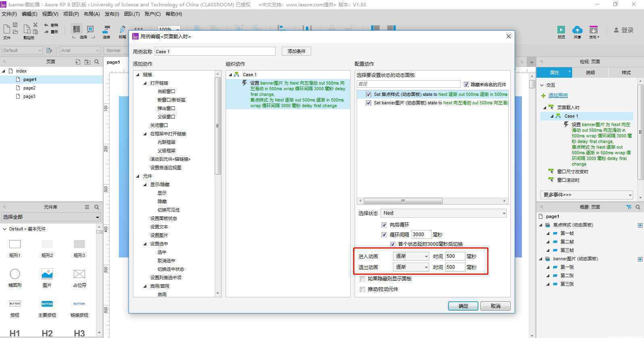
Task: Select the rectangle 矩形1 widget
Action: coord(15,244)
